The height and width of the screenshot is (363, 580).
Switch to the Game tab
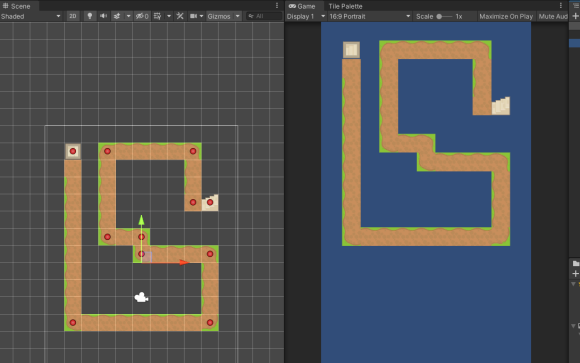pyautogui.click(x=303, y=6)
